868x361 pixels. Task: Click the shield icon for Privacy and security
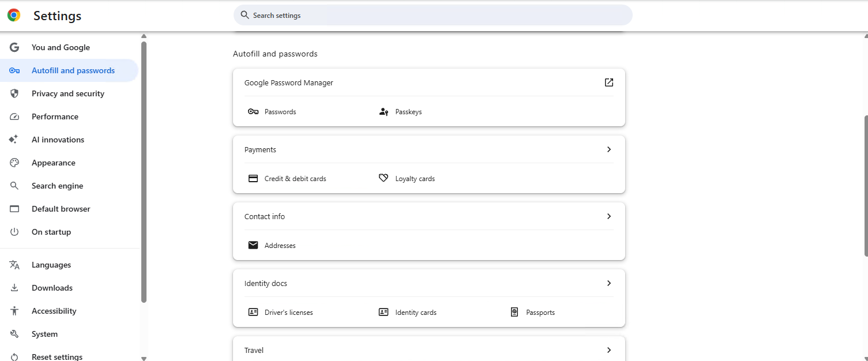[14, 93]
